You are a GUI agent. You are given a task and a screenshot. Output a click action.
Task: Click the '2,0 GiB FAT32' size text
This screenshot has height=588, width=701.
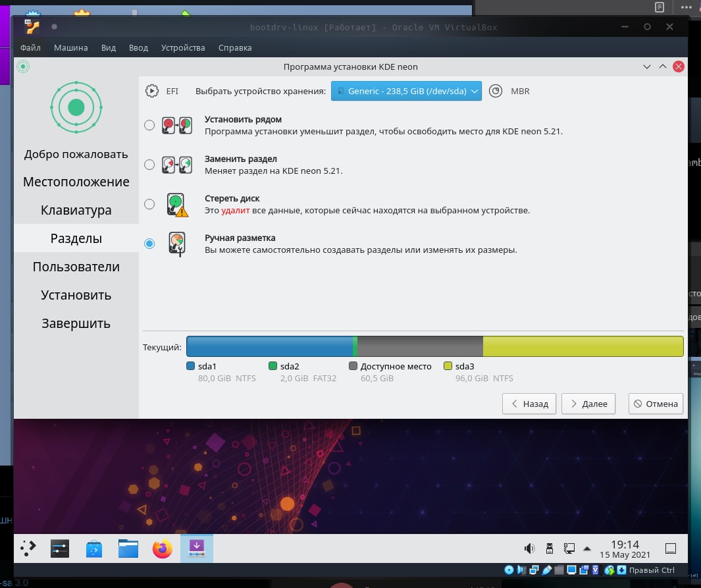click(x=308, y=379)
